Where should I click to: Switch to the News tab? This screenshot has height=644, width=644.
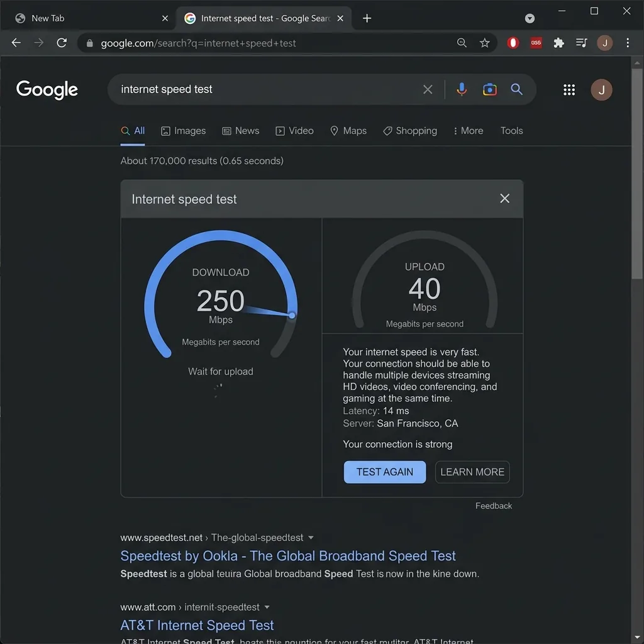[241, 131]
